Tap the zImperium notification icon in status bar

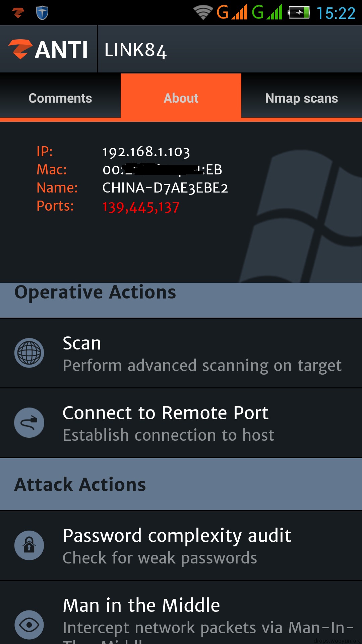point(18,13)
